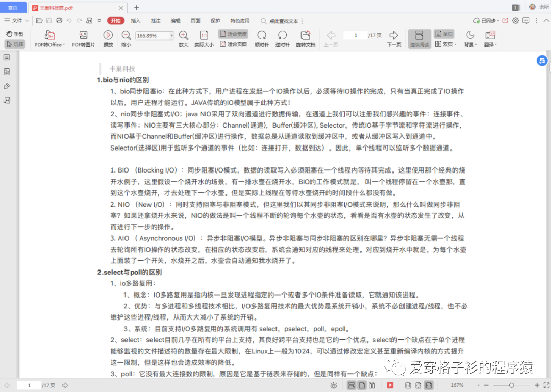Rotate the page clockwise with 顺时针

click(261, 39)
